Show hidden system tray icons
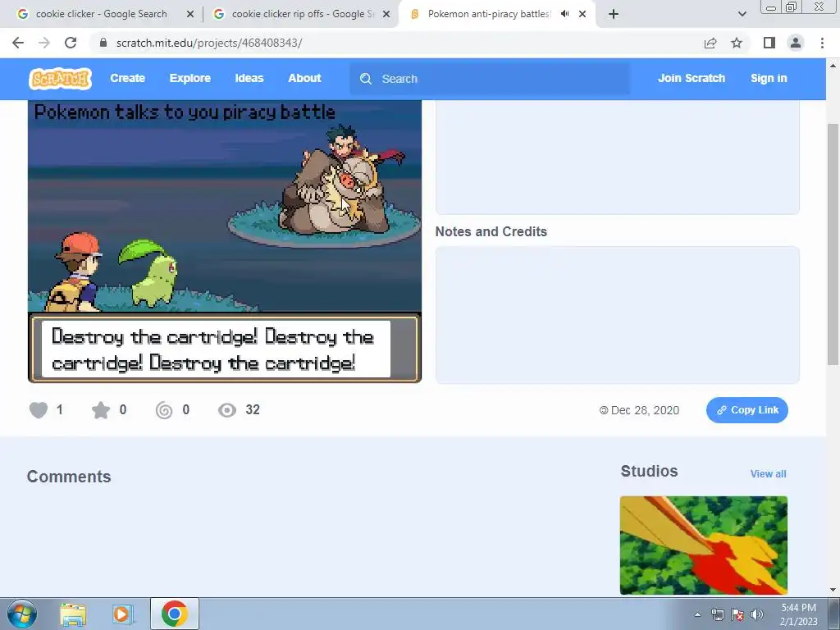 pos(697,614)
